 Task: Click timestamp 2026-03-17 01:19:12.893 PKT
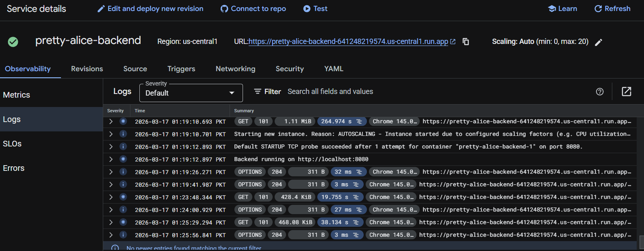[180, 146]
